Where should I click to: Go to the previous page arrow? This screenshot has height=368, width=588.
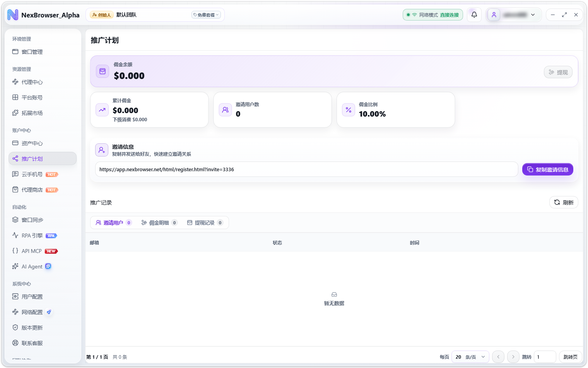point(498,357)
